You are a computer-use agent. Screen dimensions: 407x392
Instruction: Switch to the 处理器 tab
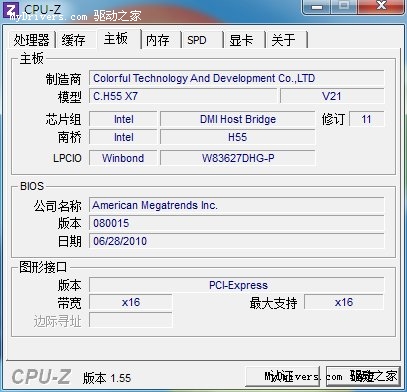(31, 40)
